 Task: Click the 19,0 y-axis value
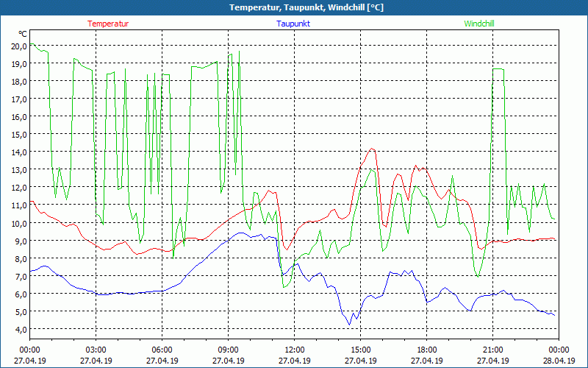click(x=20, y=64)
